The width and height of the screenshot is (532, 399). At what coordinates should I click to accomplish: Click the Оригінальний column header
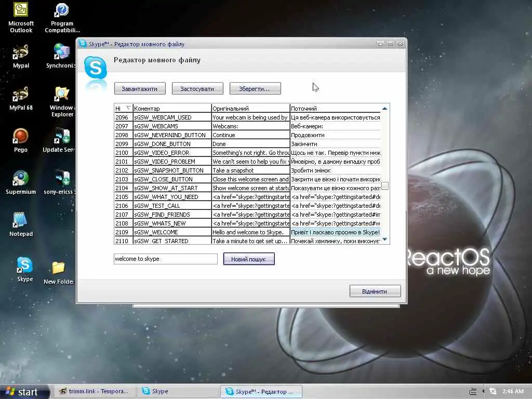pos(250,108)
